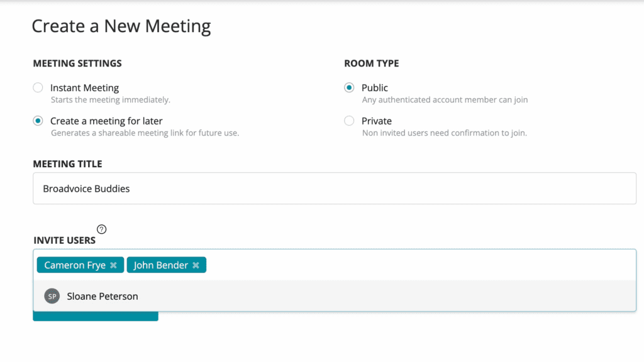644x362 pixels.
Task: Enable the Private room type
Action: click(349, 121)
